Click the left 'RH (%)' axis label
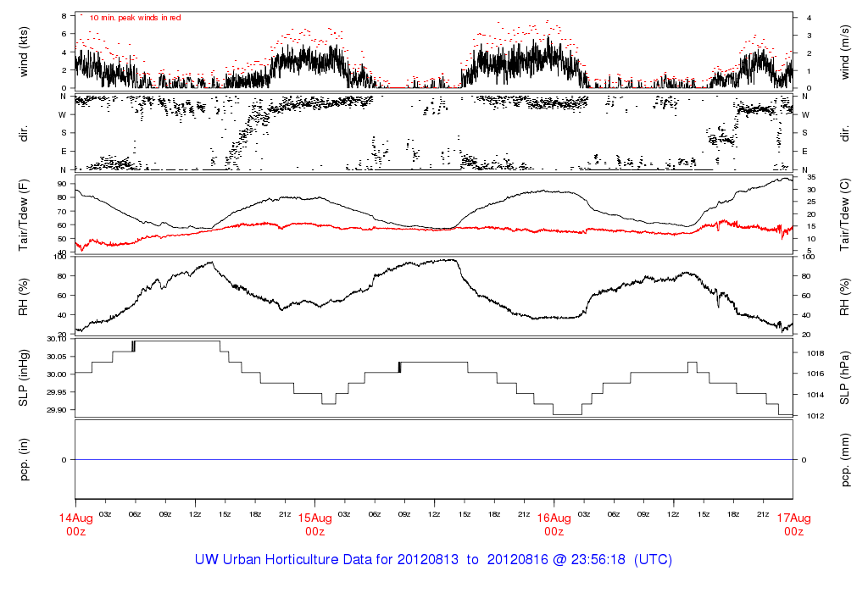Viewport: 868px width, 593px height. pos(23,296)
